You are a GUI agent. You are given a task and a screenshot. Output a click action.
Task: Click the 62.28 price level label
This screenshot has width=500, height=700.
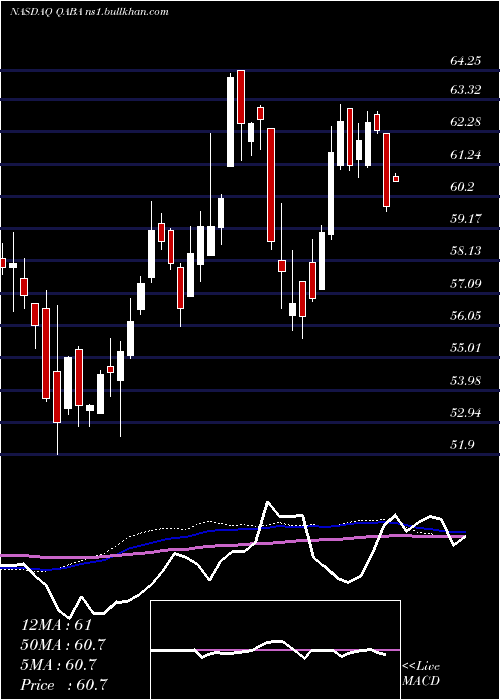tap(466, 121)
